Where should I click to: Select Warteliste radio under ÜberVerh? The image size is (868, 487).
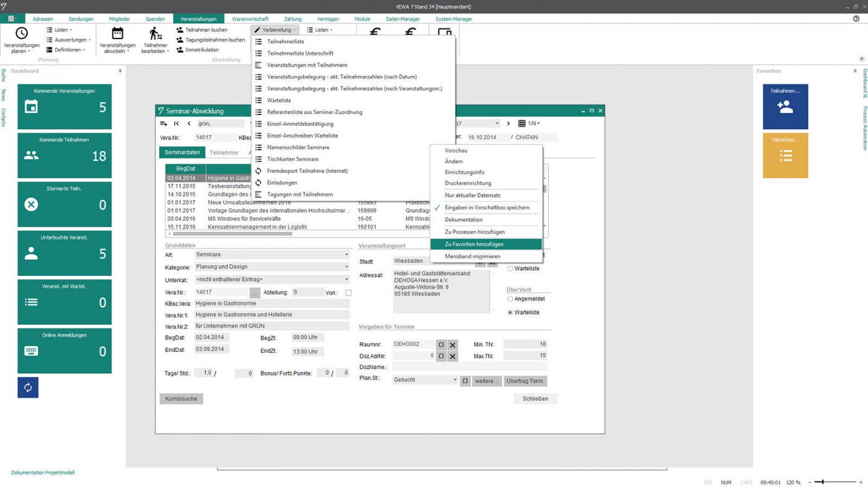(x=510, y=312)
